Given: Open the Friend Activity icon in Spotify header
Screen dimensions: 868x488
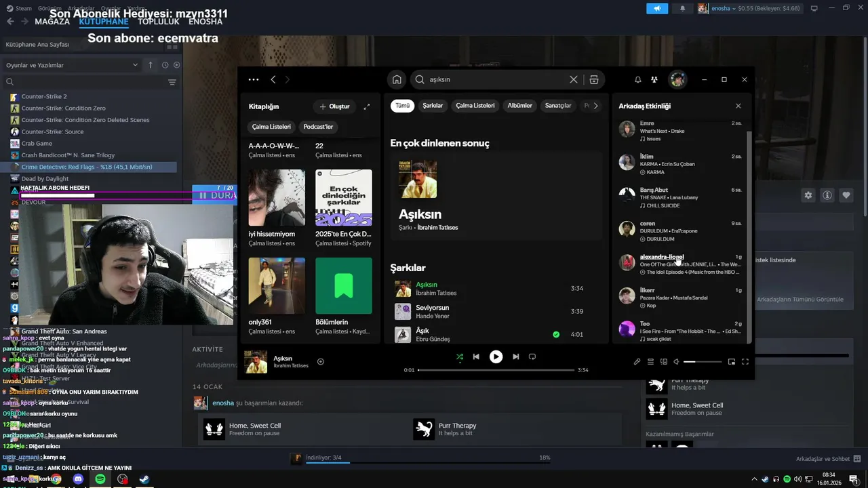Looking at the screenshot, I should pyautogui.click(x=654, y=79).
